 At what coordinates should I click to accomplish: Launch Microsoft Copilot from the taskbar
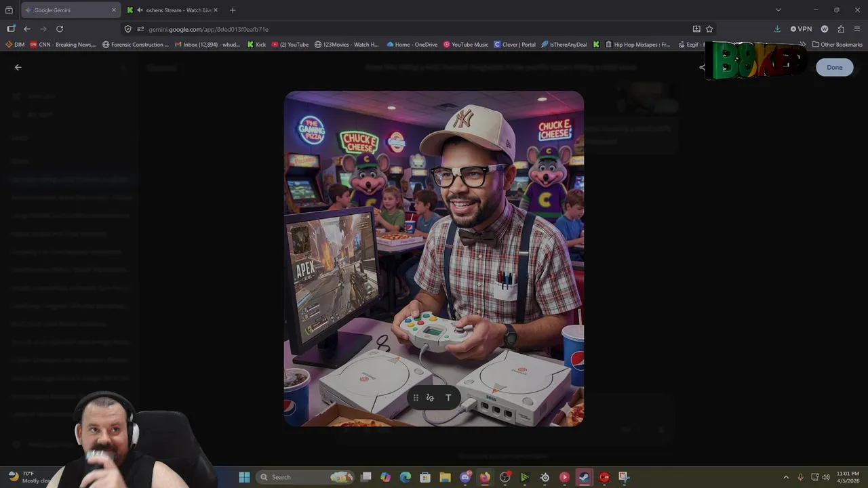click(x=386, y=477)
